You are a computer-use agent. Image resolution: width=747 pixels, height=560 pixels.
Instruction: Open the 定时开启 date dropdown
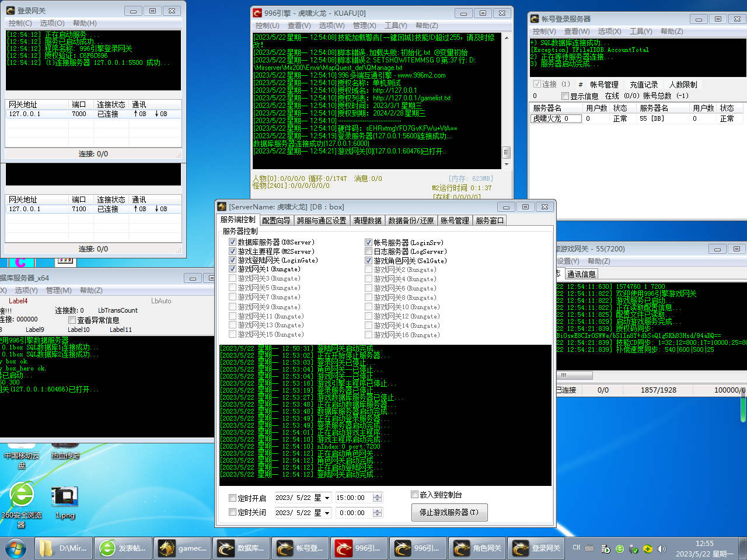[x=327, y=498]
